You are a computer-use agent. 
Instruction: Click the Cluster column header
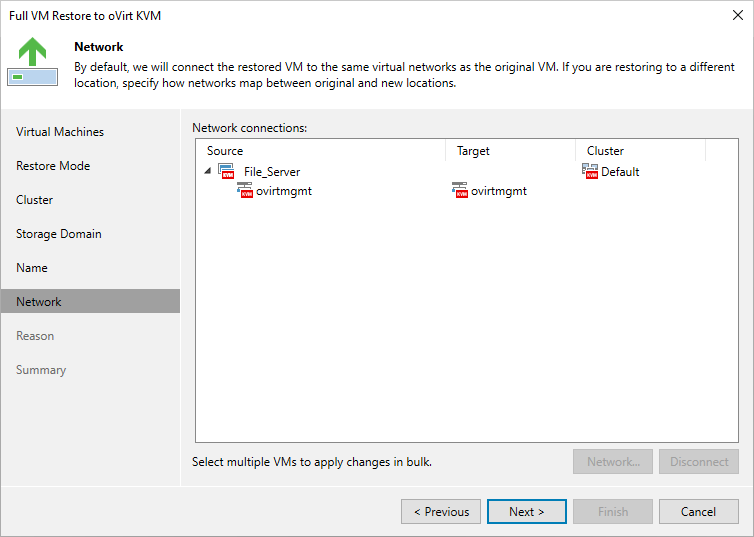[x=605, y=151]
